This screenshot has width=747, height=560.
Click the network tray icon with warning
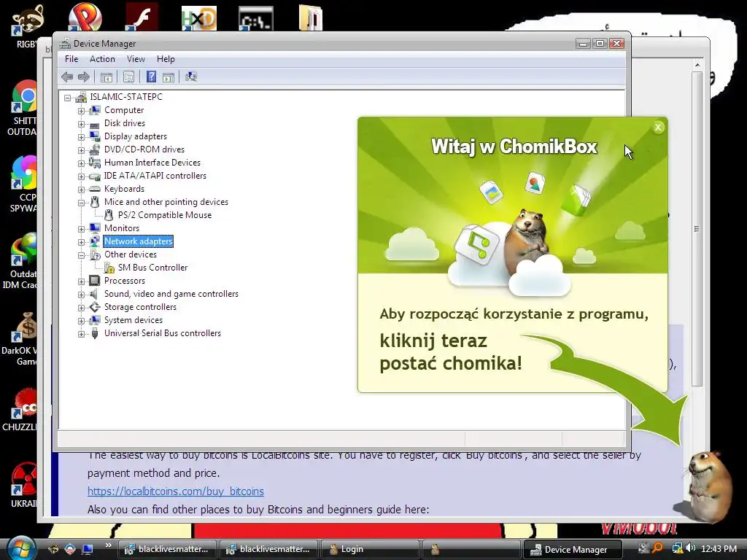[x=677, y=548]
